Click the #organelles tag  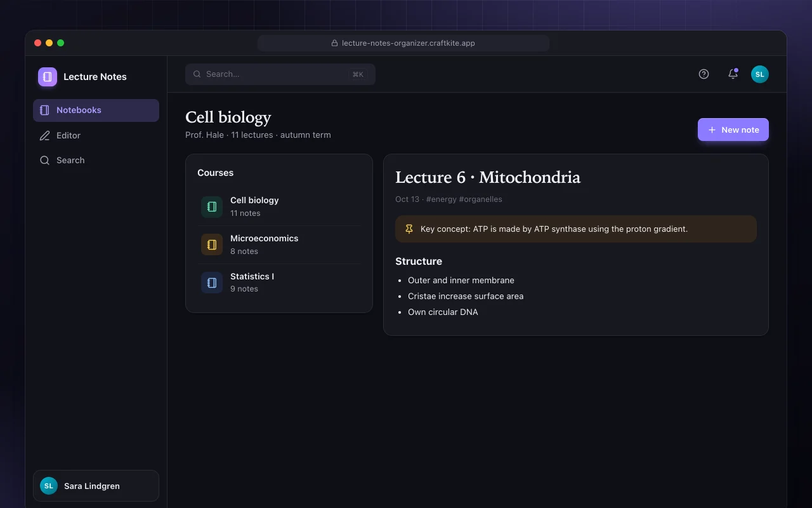pyautogui.click(x=481, y=199)
